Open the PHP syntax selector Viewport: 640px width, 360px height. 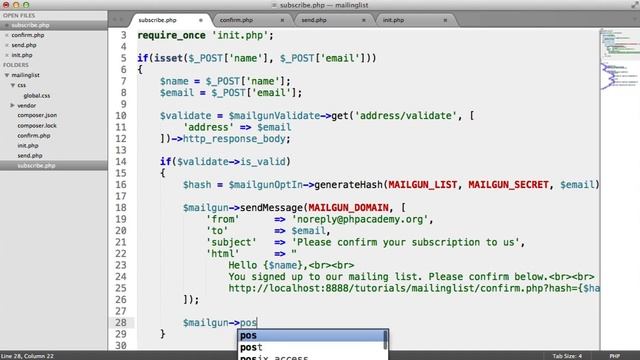(615, 356)
